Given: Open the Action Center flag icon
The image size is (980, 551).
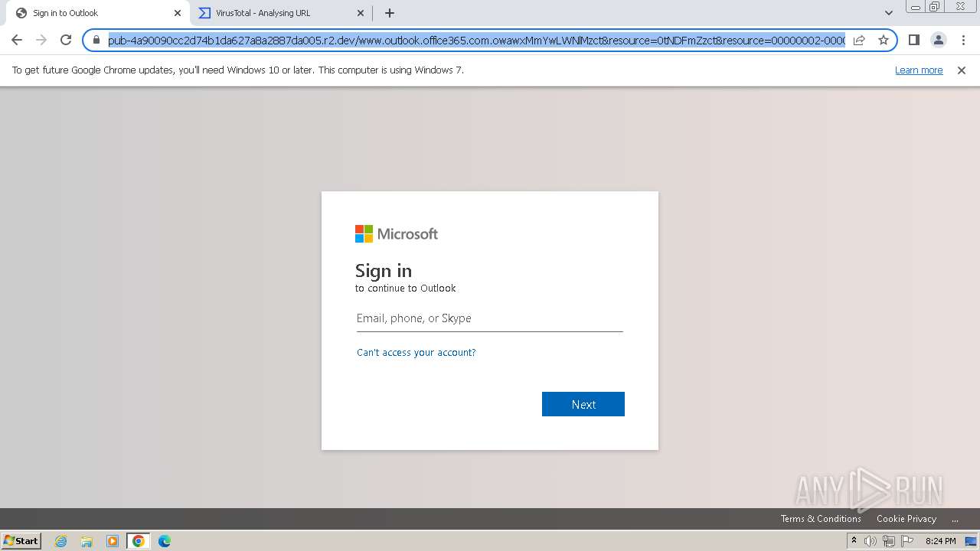Looking at the screenshot, I should (906, 541).
